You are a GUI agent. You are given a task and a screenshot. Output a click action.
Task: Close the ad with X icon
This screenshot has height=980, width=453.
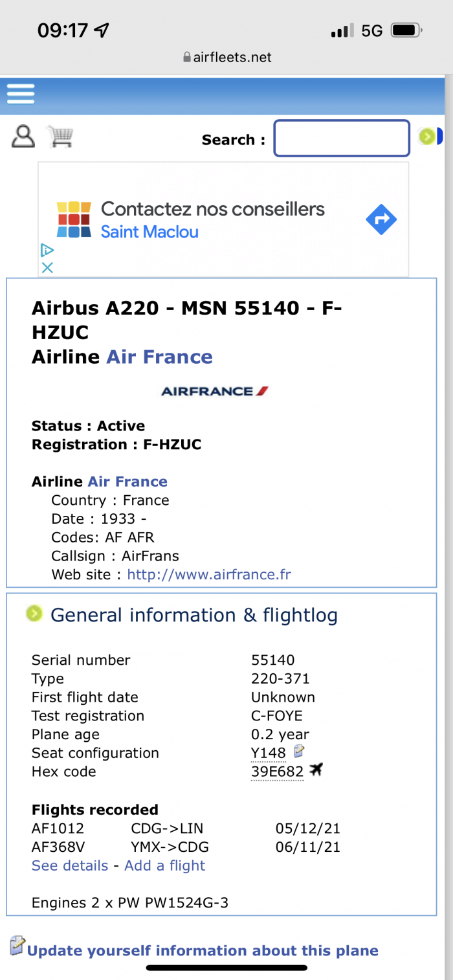[x=47, y=267]
